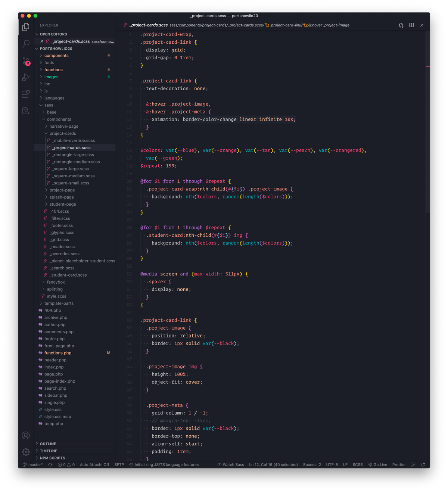
Task: Click Ln 12, Col 16 cursor position
Action: pos(273,465)
